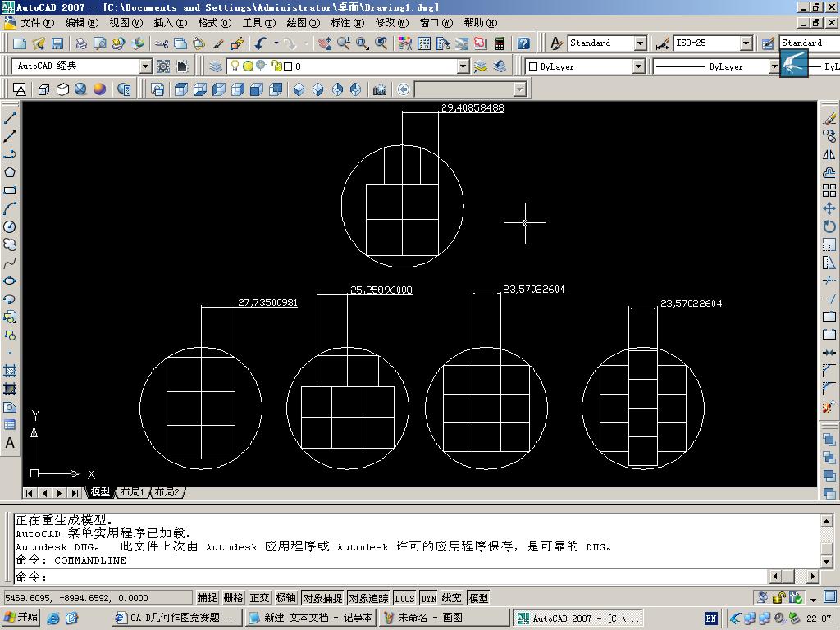Click the 模型 button in status bar
This screenshot has height=630, width=840.
[478, 598]
